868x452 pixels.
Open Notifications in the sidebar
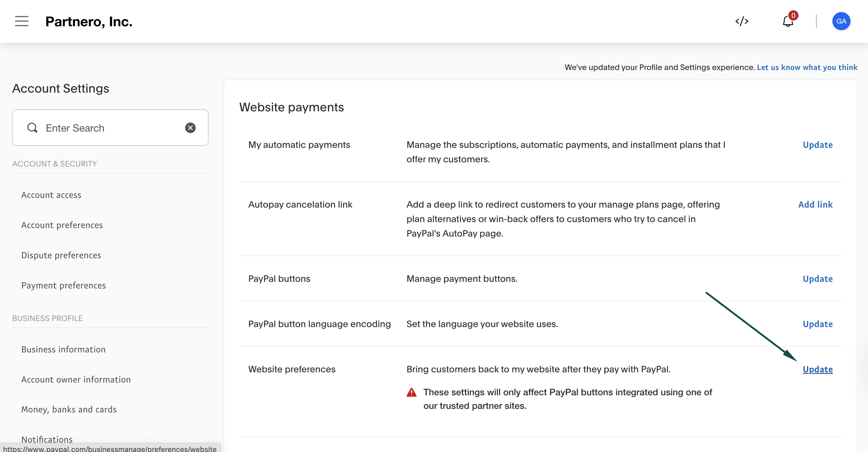pyautogui.click(x=47, y=439)
